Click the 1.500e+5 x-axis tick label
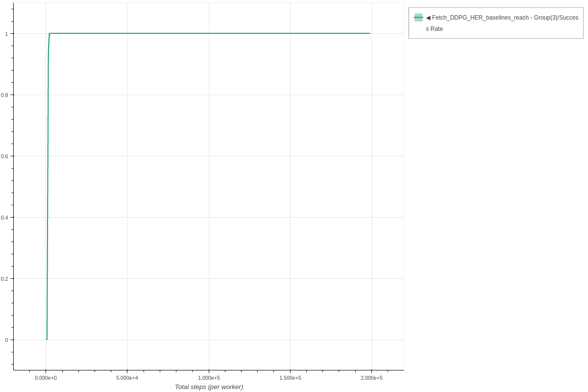588x392 pixels. click(290, 378)
